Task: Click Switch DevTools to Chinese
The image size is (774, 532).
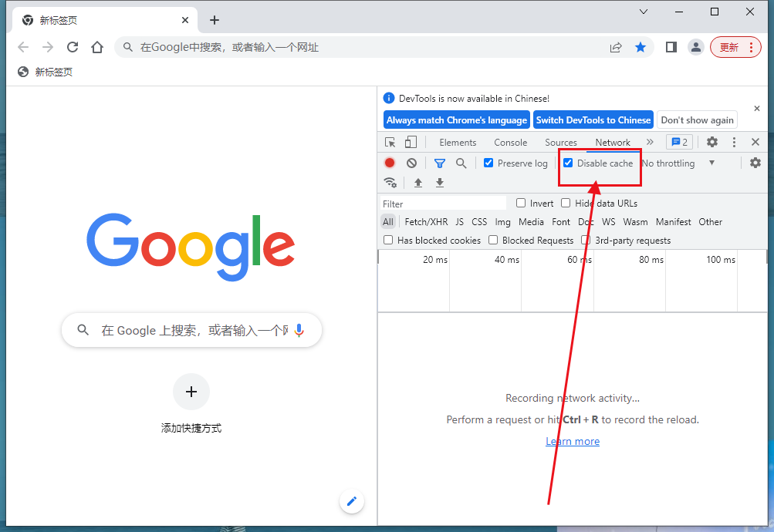Action: pyautogui.click(x=593, y=120)
